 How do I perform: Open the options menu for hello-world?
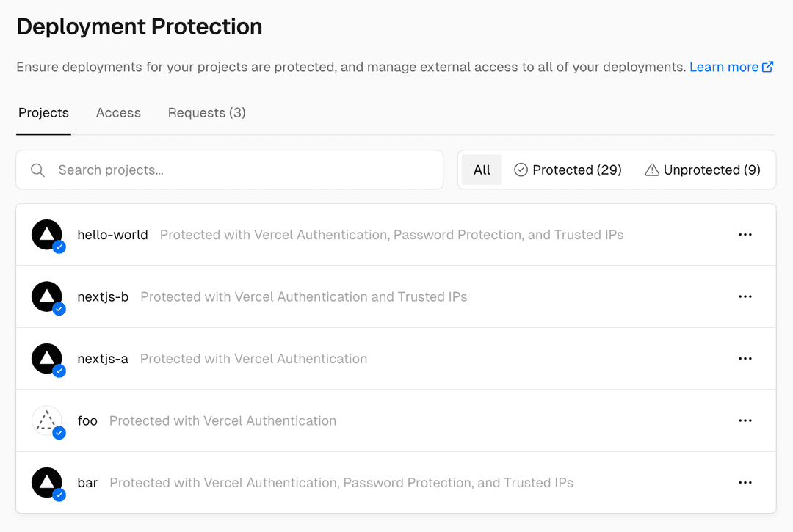point(745,234)
